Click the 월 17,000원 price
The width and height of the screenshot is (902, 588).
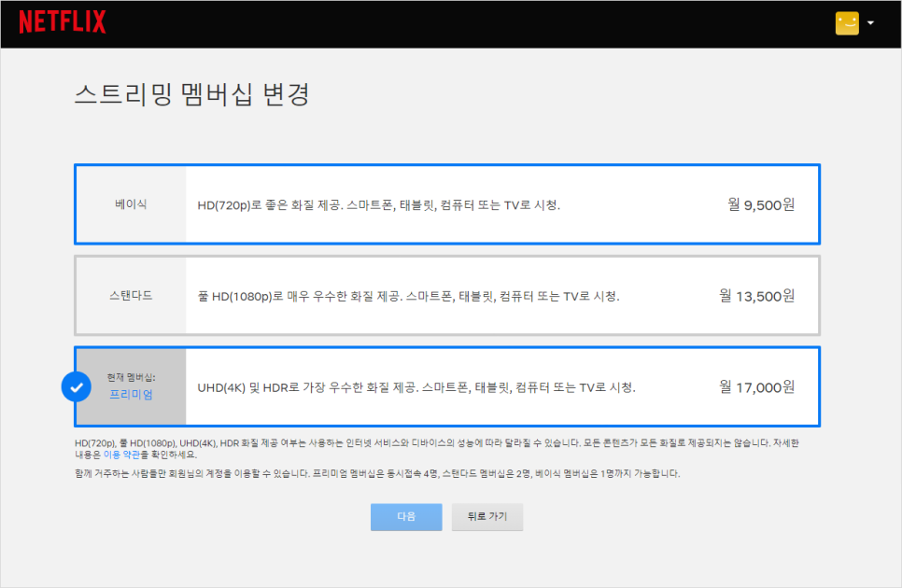point(757,387)
